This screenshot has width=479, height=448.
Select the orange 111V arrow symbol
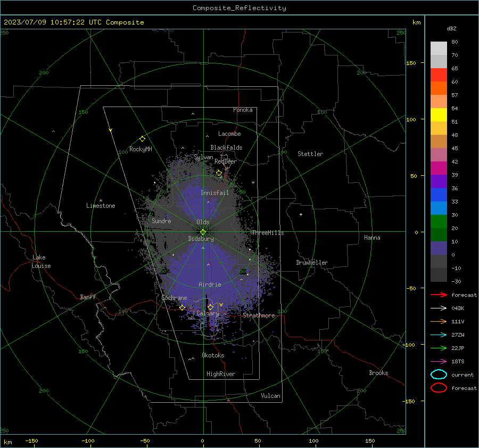point(439,321)
